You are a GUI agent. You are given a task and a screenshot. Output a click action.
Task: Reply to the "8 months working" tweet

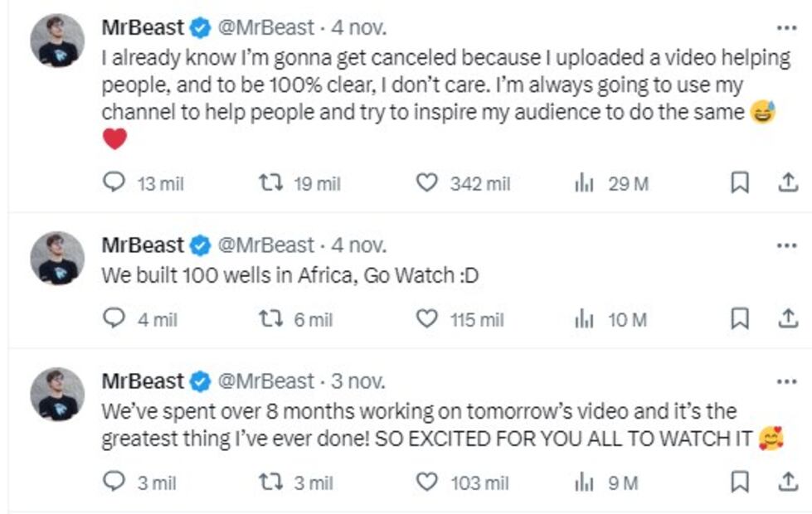(x=113, y=482)
